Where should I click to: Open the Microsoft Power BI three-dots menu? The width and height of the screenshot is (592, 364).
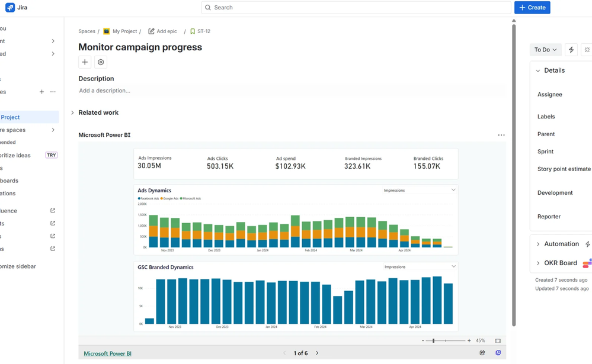click(501, 135)
